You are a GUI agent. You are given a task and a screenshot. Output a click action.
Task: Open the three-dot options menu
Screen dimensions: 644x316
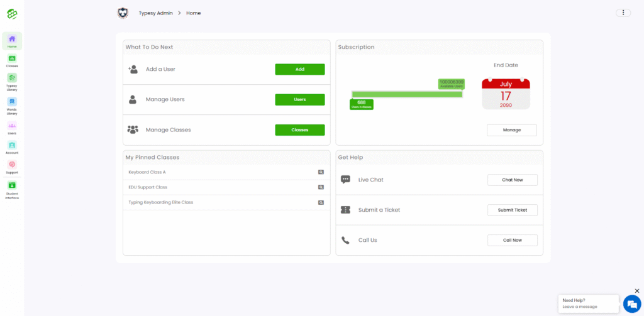[623, 13]
